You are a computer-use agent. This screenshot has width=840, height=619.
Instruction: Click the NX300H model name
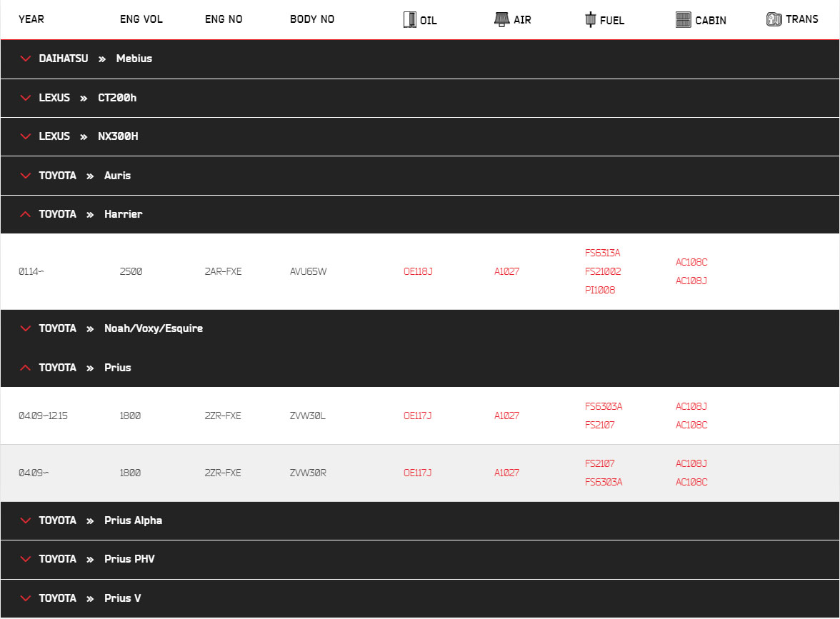click(119, 136)
